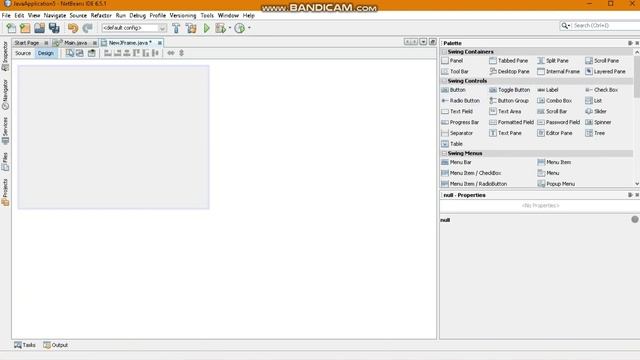Open the Projects side panel

click(5, 192)
